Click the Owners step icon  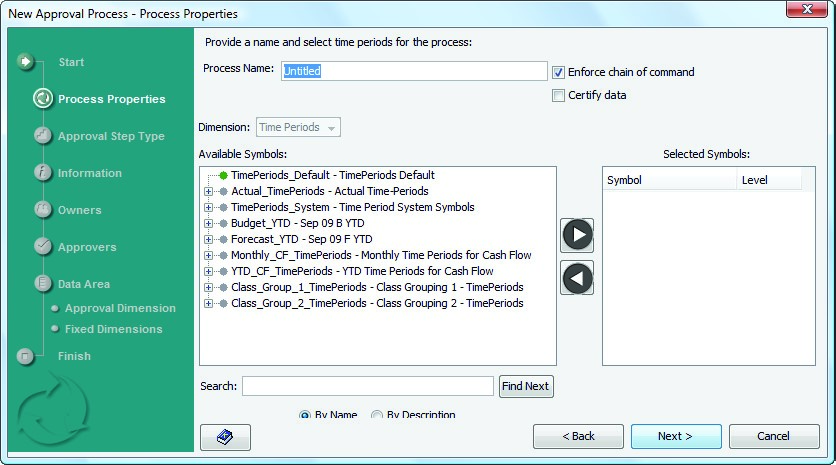tap(43, 210)
